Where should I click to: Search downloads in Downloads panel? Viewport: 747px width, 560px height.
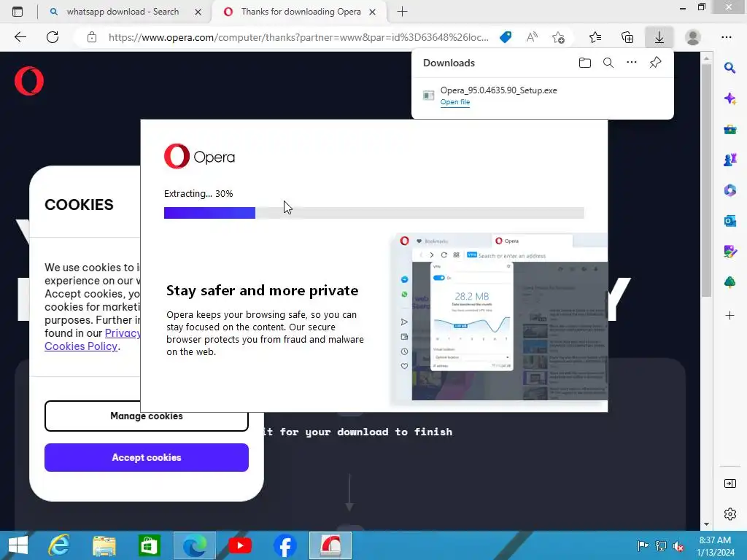608,63
